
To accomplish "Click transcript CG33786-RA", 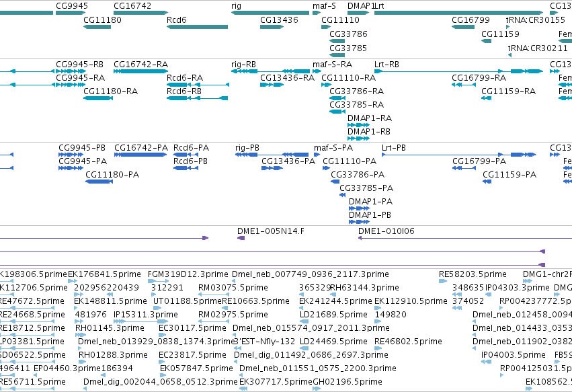I will click(357, 91).
